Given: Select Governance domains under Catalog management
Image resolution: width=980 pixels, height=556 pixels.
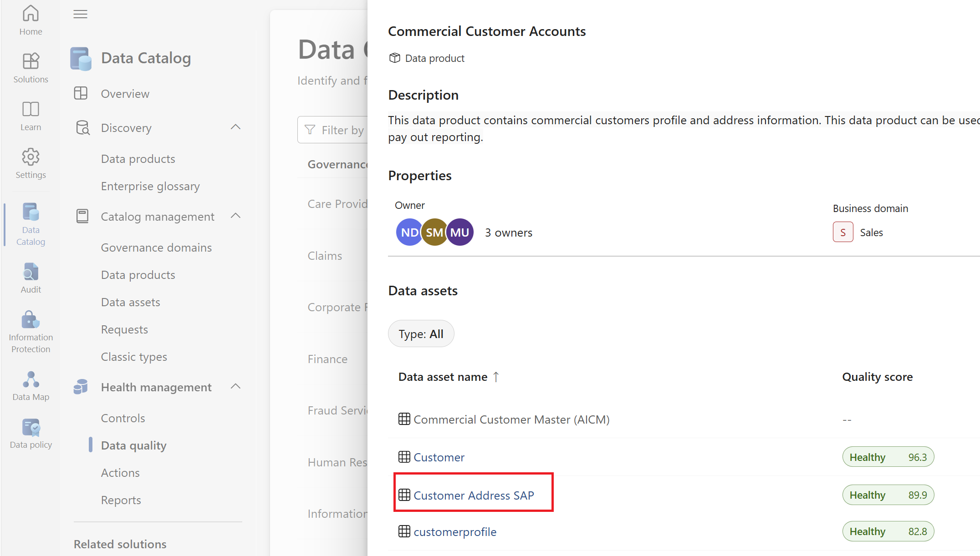Looking at the screenshot, I should [156, 248].
